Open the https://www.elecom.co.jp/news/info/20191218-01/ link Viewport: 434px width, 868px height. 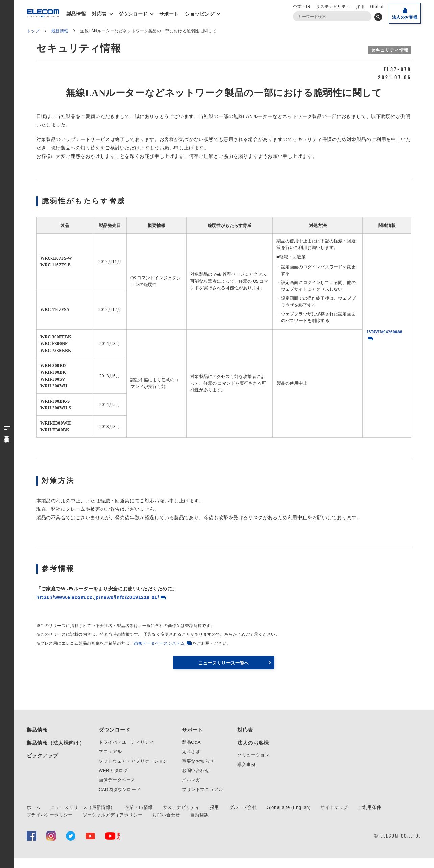[x=97, y=597]
